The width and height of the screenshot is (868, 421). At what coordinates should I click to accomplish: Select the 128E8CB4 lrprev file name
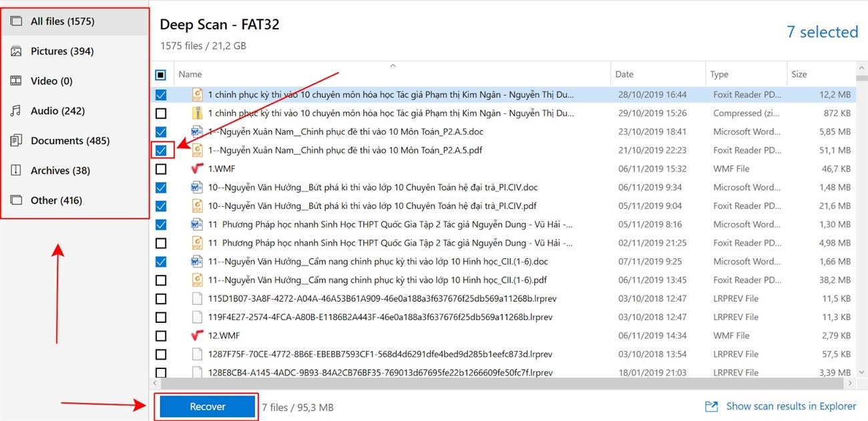coord(381,372)
